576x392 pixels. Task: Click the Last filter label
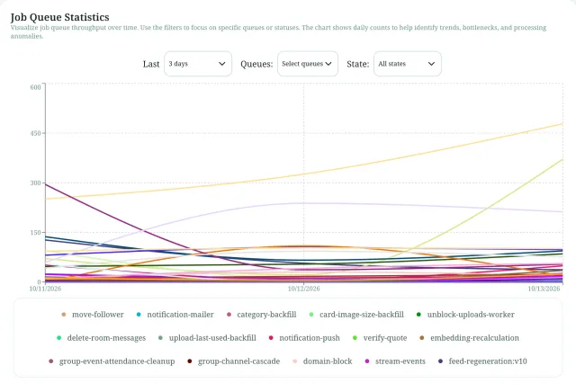[x=151, y=64]
